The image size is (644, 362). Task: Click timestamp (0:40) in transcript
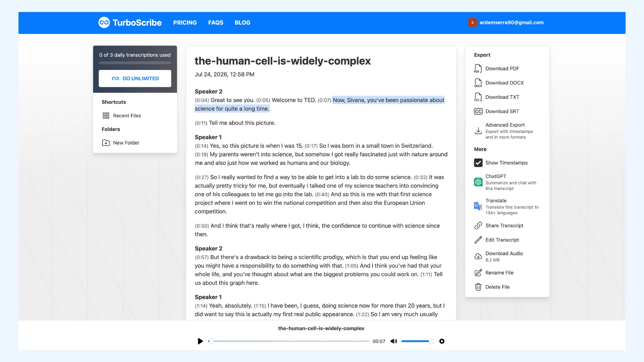(322, 194)
